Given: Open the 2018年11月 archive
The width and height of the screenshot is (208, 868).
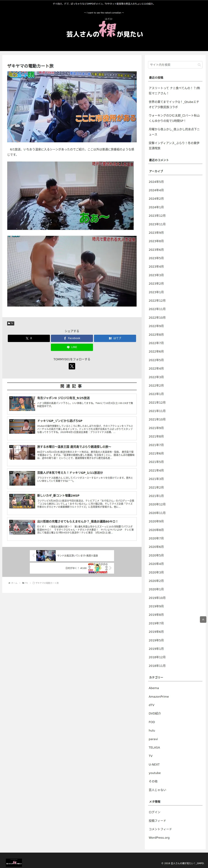Looking at the screenshot, I should point(157,666).
